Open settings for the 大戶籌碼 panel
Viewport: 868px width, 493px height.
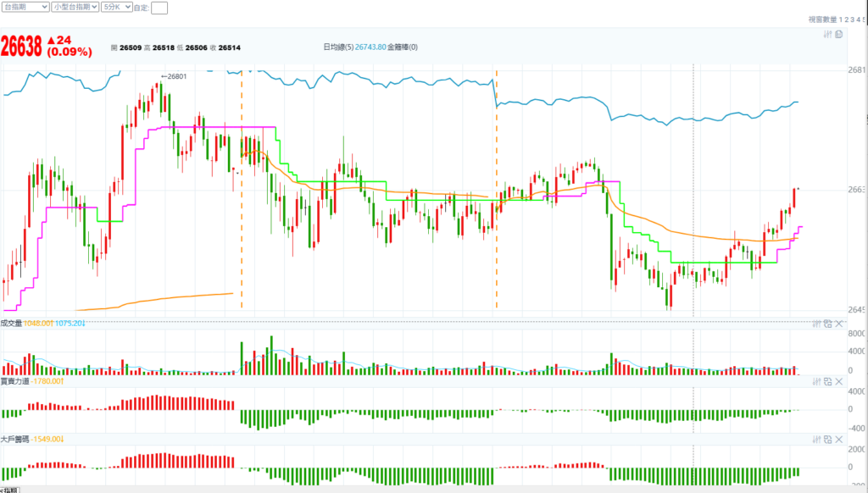point(816,440)
